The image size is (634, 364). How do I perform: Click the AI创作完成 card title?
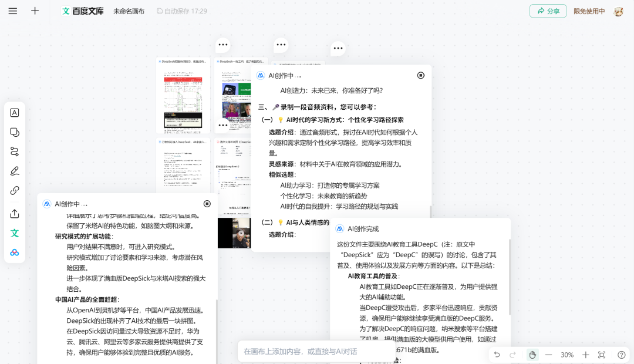363,229
